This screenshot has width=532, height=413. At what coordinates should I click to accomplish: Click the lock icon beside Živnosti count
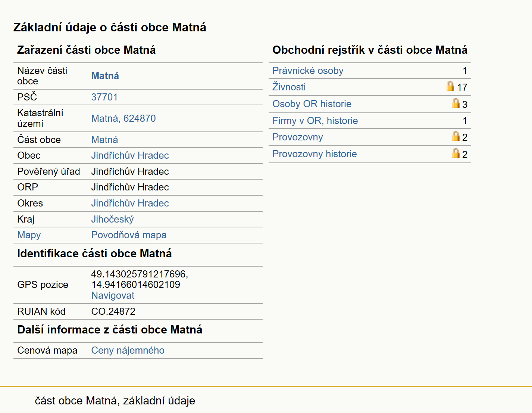pyautogui.click(x=450, y=86)
